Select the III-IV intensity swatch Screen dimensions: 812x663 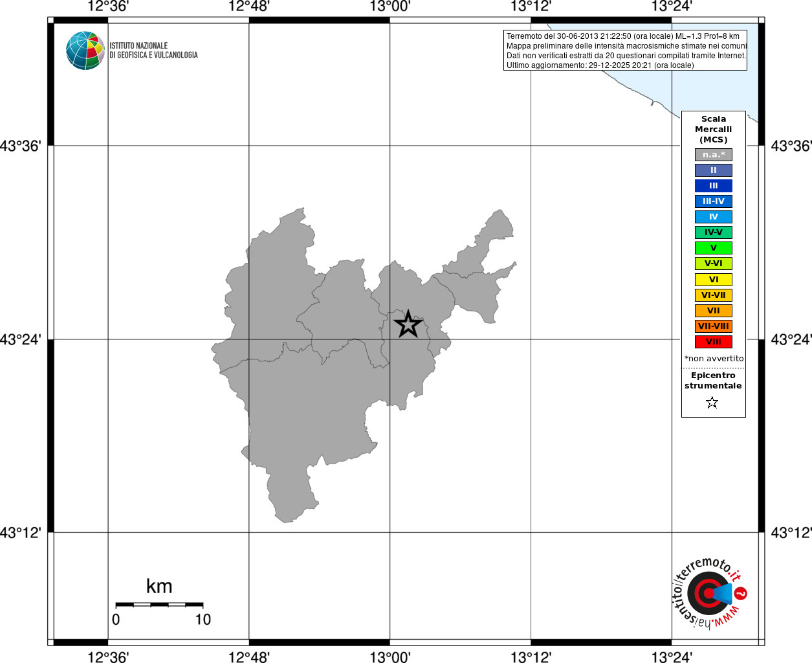(714, 201)
